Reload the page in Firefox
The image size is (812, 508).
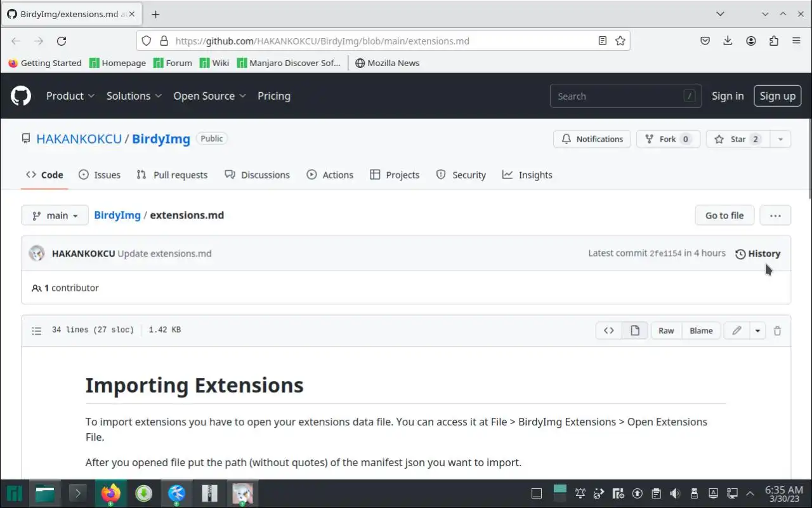click(62, 41)
